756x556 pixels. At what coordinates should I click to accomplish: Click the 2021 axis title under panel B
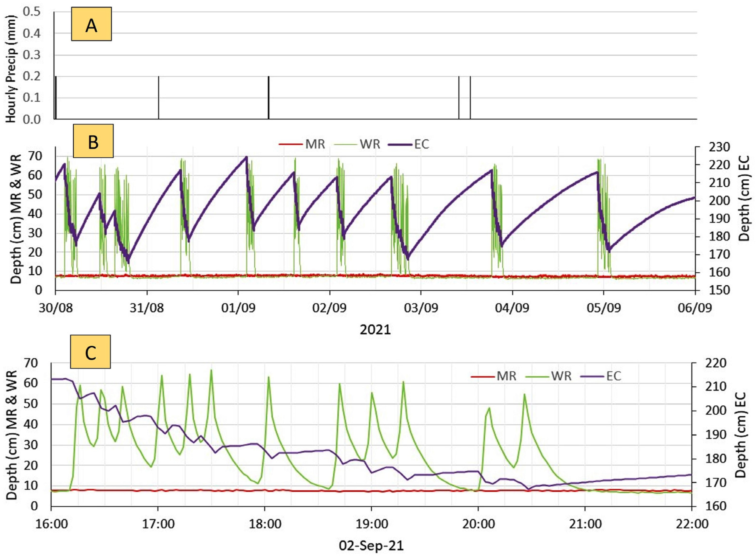point(375,330)
